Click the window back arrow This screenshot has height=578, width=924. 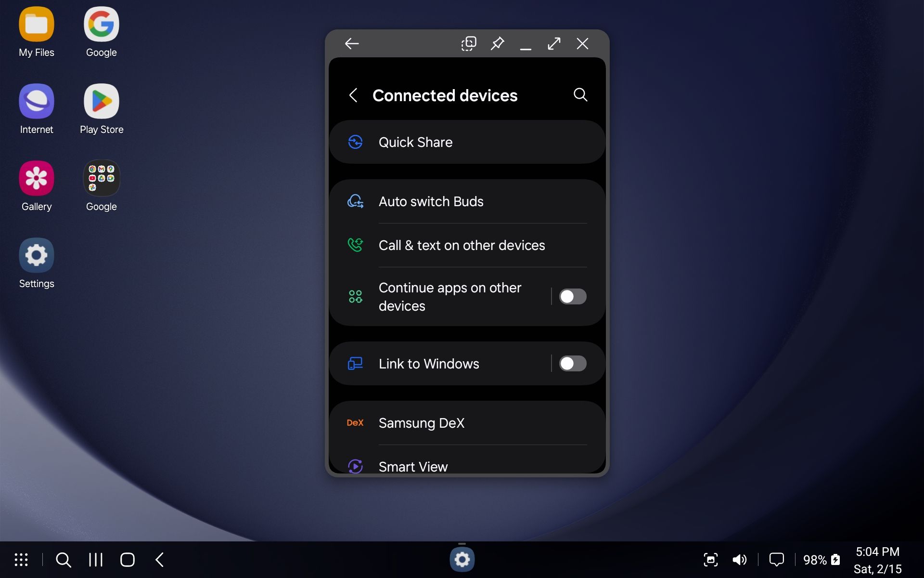351,43
